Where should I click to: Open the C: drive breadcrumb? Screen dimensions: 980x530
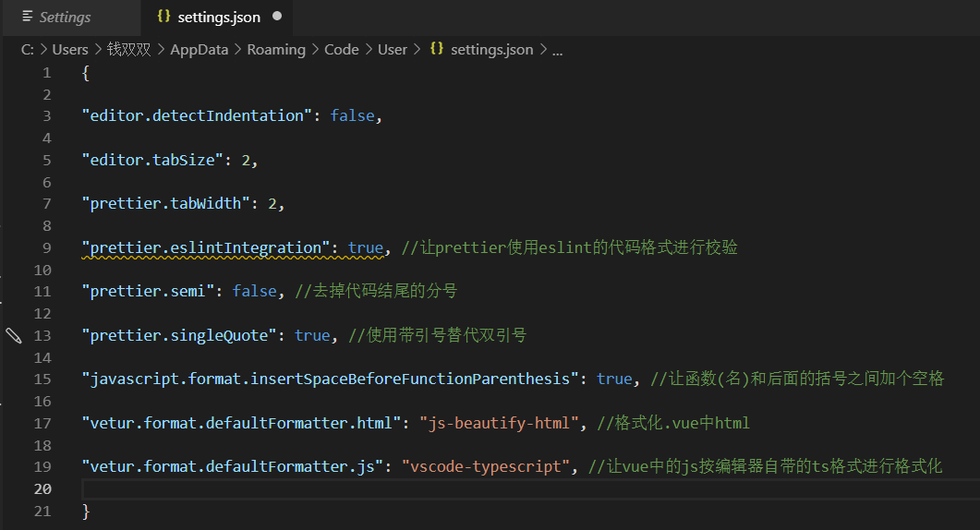click(28, 50)
